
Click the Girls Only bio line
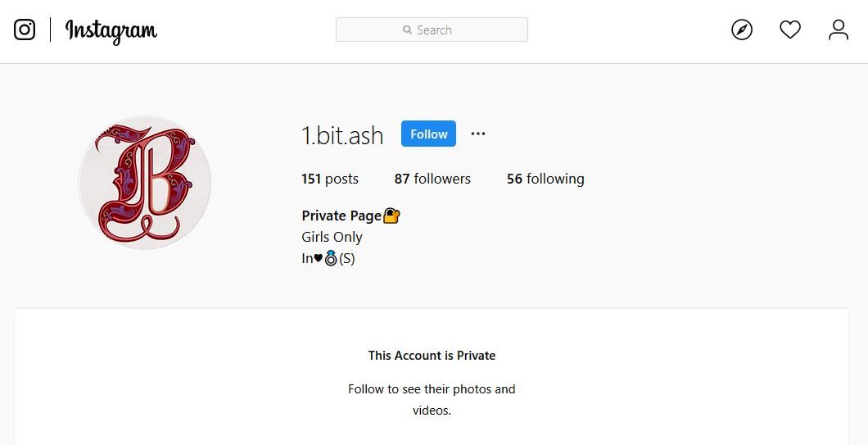(332, 237)
